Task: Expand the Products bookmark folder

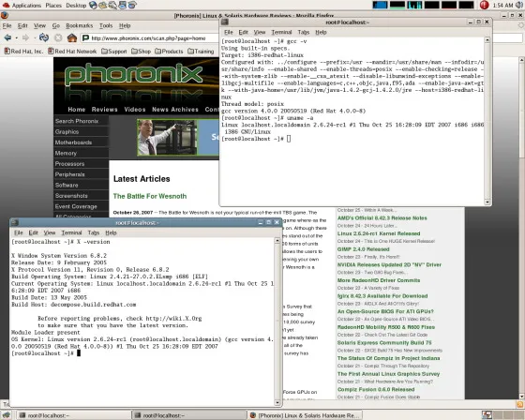Action: (169, 52)
